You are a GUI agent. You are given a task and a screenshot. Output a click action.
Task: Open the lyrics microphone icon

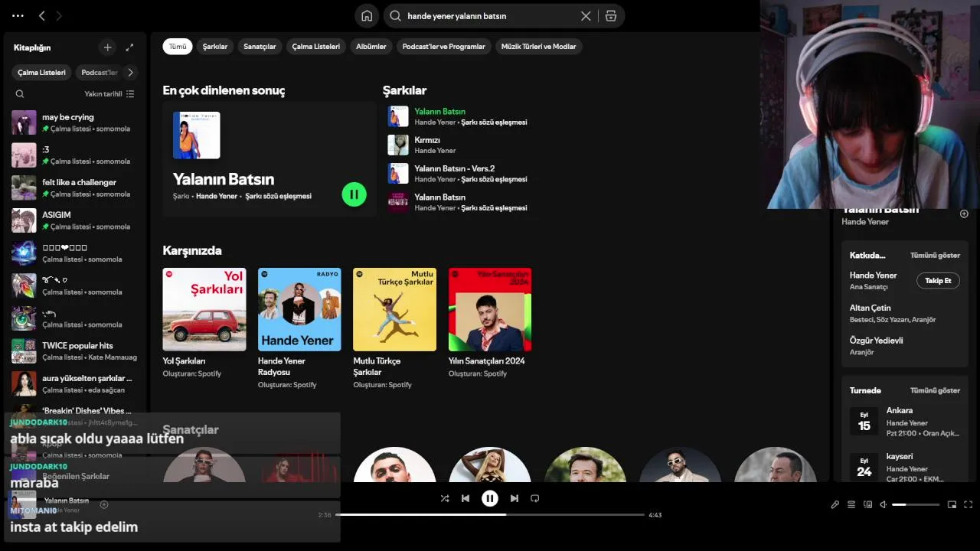[x=835, y=504]
